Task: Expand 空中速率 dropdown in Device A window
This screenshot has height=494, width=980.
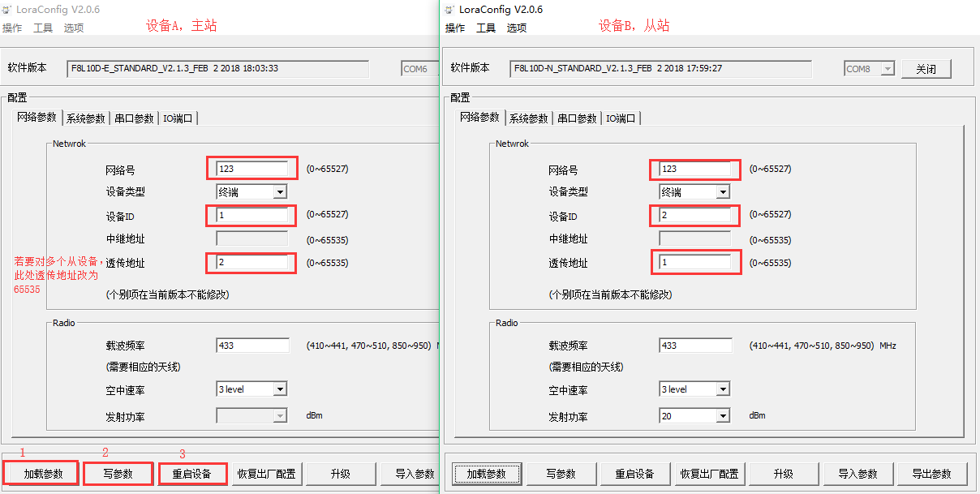Action: (x=280, y=389)
